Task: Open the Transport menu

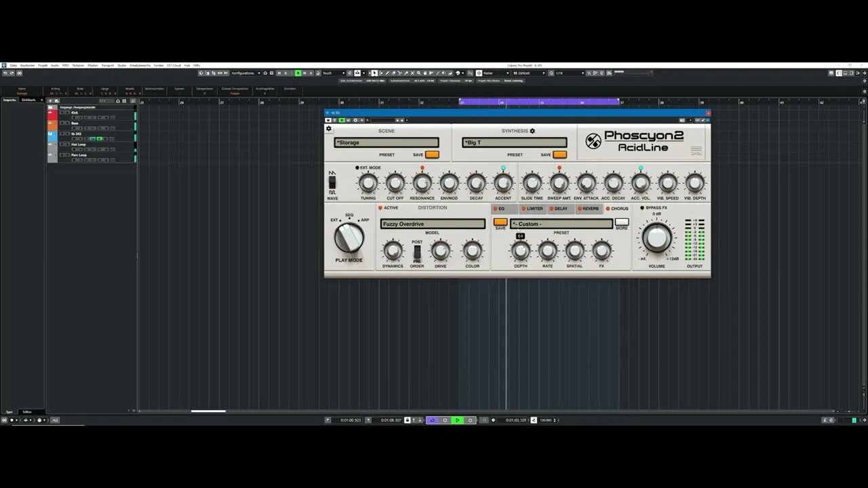Action: 107,65
